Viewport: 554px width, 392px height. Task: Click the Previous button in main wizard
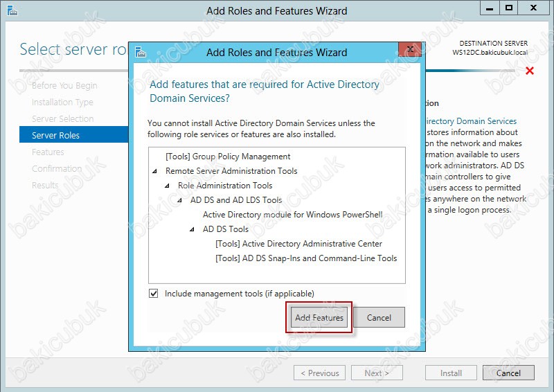(319, 373)
